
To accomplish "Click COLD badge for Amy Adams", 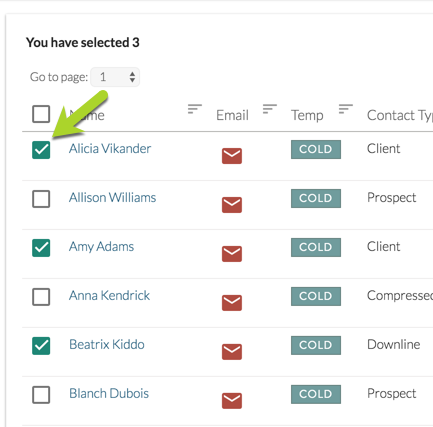I will click(x=316, y=247).
